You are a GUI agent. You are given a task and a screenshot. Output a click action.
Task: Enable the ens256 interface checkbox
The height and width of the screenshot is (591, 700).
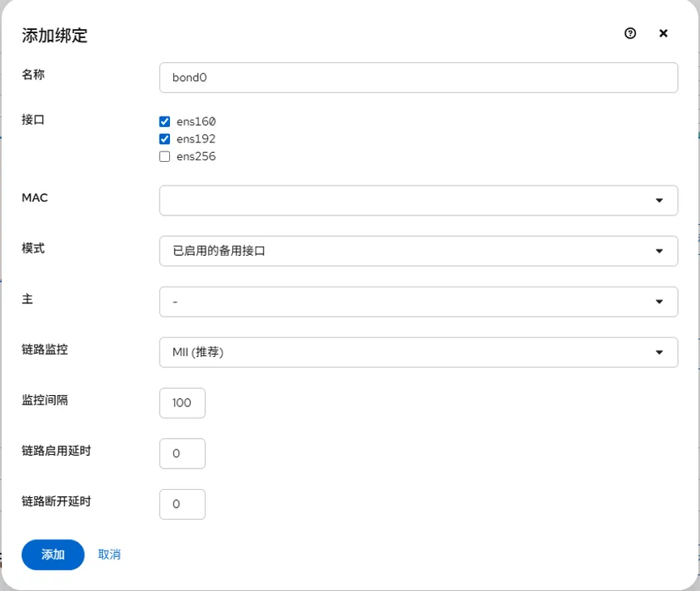point(165,156)
